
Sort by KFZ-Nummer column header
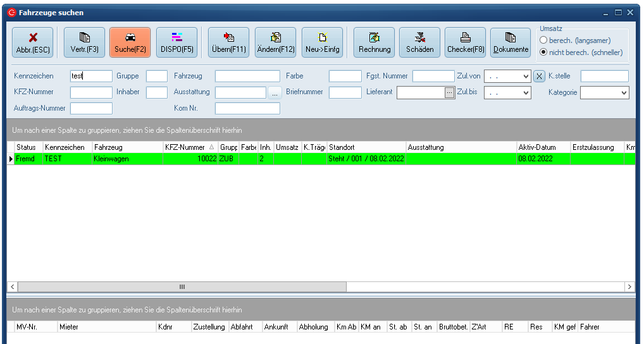coord(189,147)
